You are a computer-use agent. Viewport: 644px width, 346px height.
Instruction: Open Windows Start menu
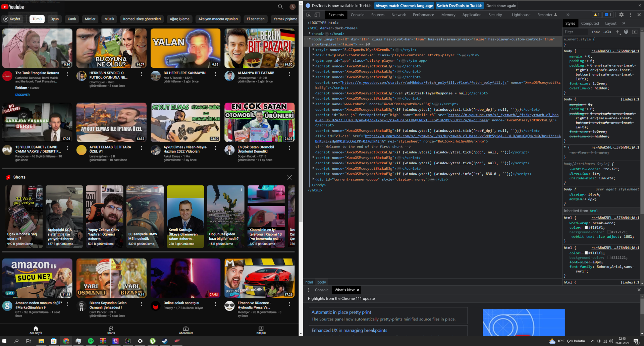point(4,341)
